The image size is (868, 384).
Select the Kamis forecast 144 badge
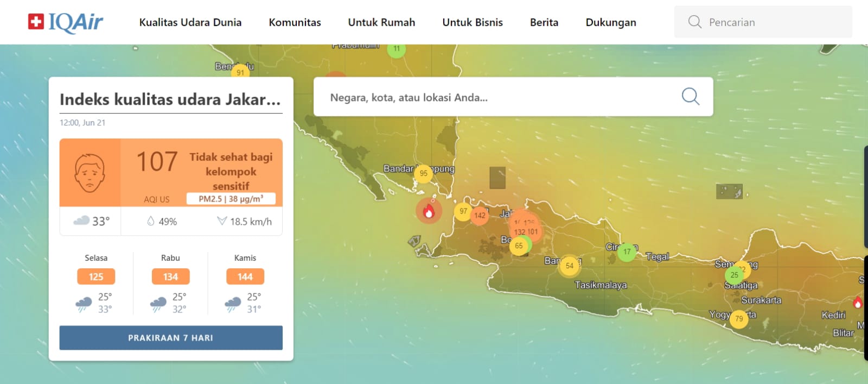245,276
